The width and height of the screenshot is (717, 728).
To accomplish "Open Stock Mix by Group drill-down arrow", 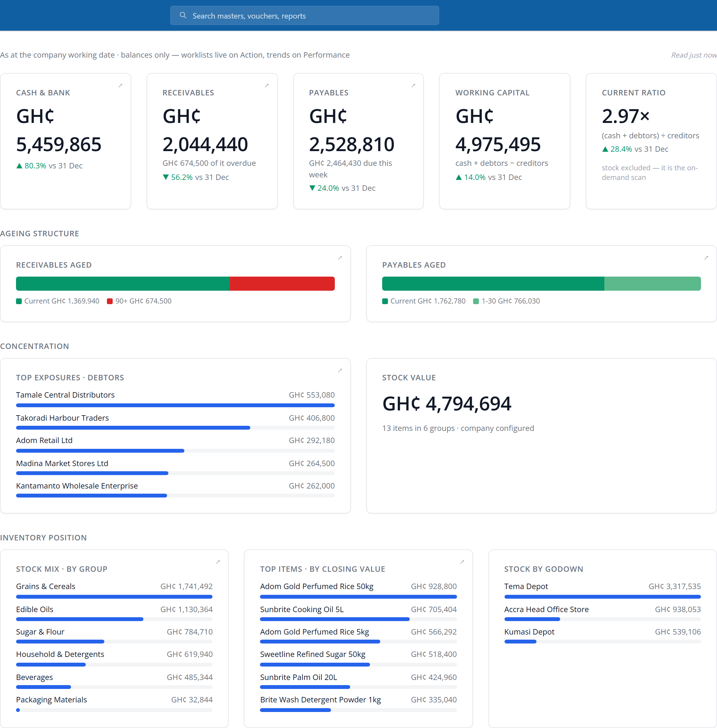I will point(218,562).
